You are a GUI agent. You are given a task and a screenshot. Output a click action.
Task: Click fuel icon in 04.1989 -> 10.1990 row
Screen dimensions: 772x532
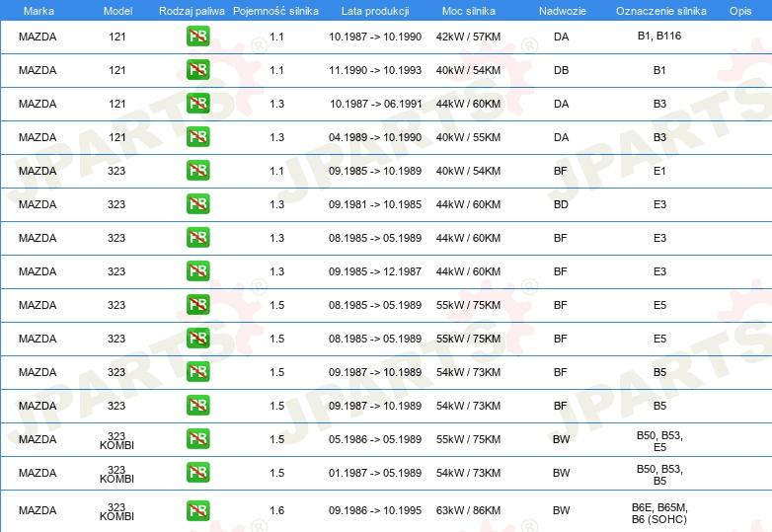click(197, 137)
